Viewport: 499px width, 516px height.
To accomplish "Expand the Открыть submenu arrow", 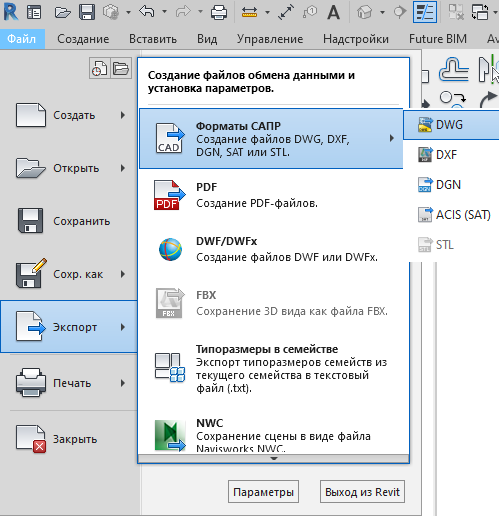I will click(x=123, y=168).
